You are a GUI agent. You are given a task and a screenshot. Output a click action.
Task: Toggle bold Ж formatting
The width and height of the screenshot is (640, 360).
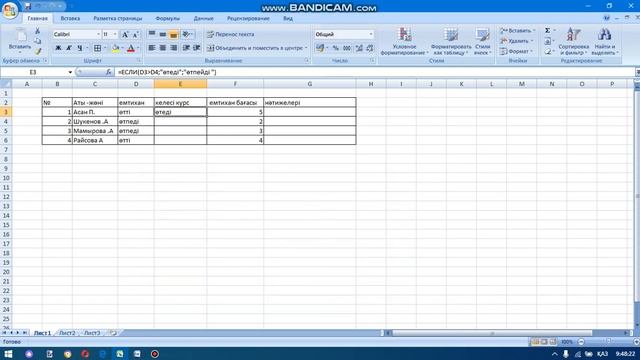(58, 48)
